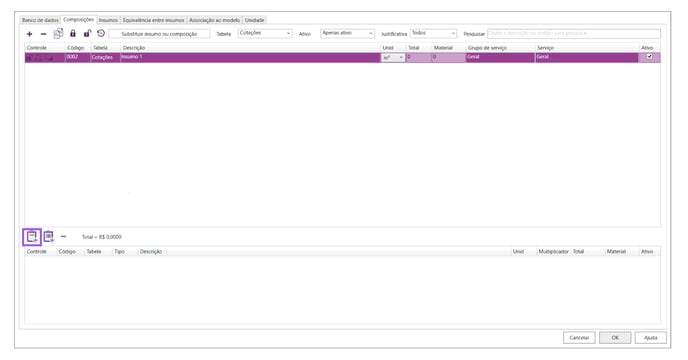Click the highlighted add insumo clipboard icon
This screenshot has height=360, width=688.
point(32,237)
